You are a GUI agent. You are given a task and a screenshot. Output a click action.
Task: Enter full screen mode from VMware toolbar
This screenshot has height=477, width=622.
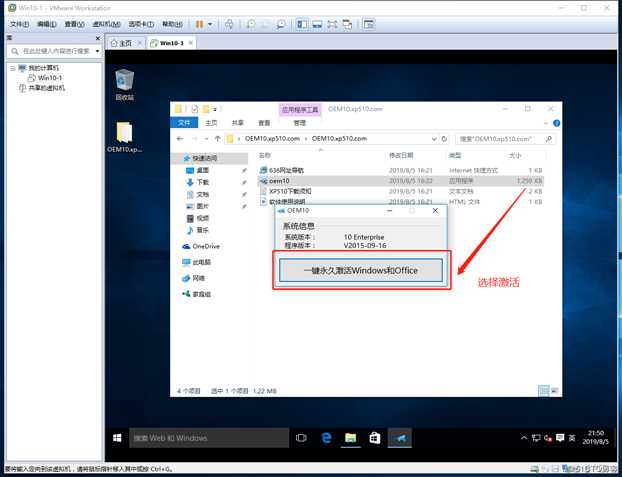pos(332,25)
